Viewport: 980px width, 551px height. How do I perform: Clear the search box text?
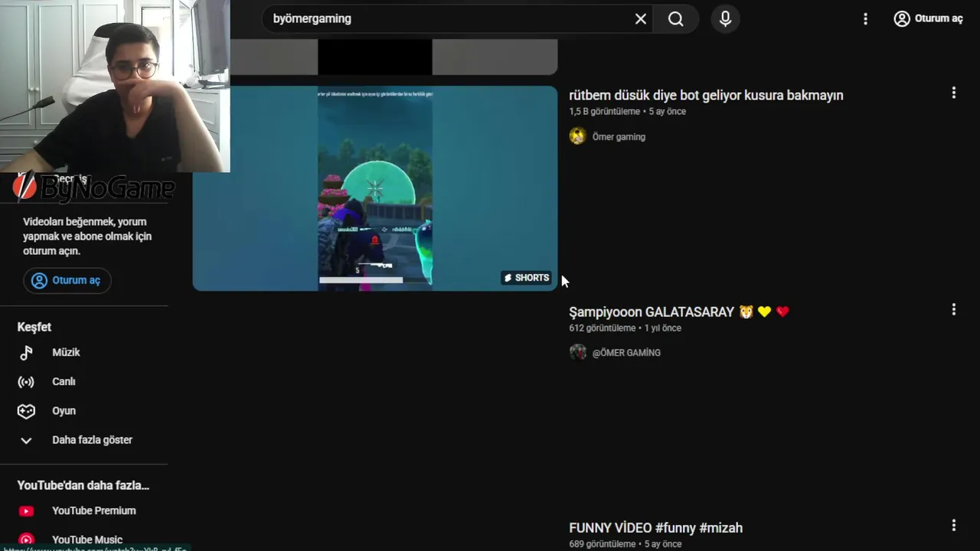(641, 18)
